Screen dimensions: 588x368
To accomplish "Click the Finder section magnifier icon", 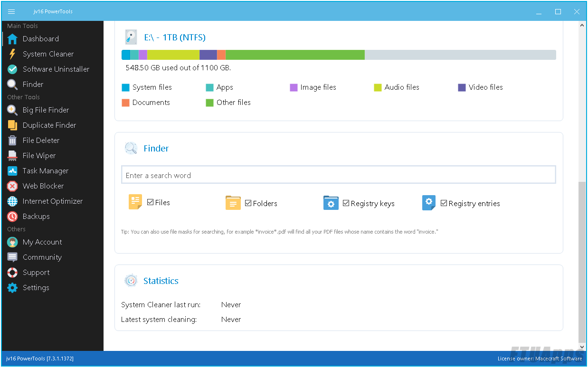I will tap(131, 148).
